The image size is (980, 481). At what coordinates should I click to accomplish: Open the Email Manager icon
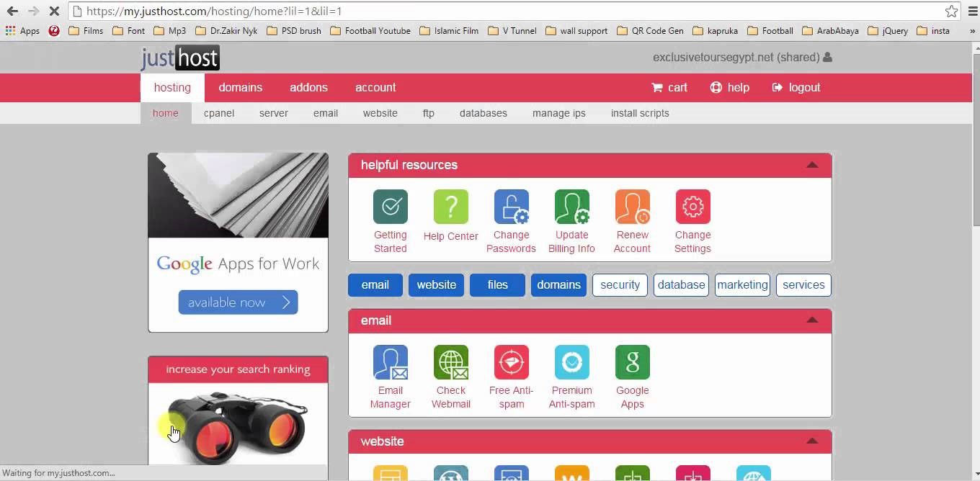tap(391, 362)
